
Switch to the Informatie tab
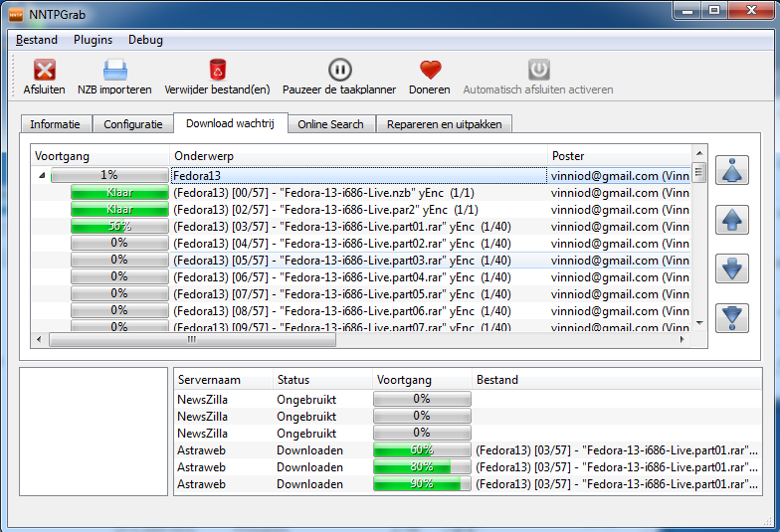[x=56, y=124]
